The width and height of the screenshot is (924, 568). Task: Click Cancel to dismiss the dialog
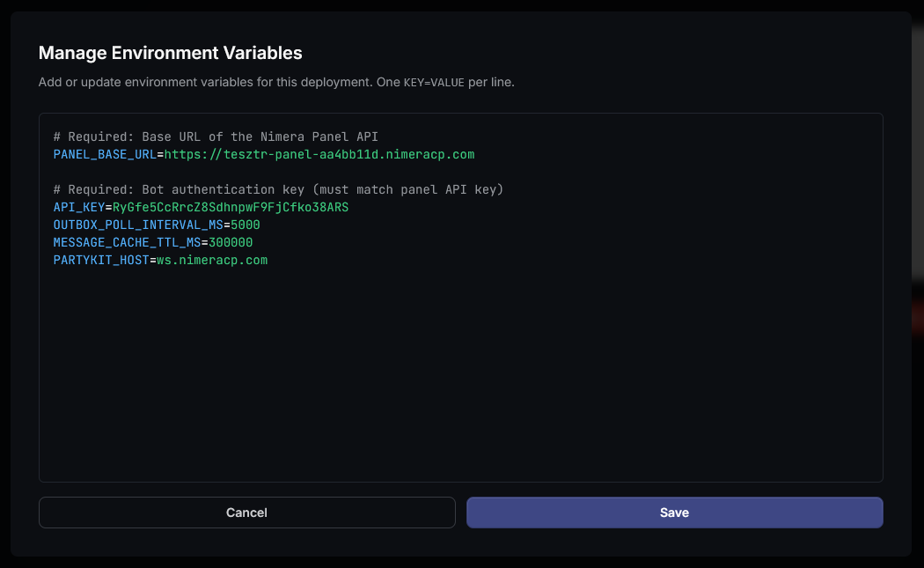click(x=246, y=512)
